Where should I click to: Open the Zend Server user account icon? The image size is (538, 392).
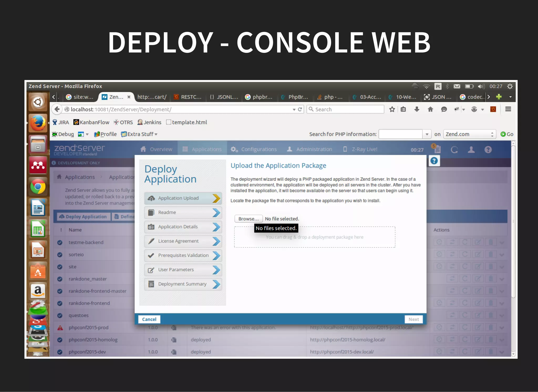click(471, 150)
